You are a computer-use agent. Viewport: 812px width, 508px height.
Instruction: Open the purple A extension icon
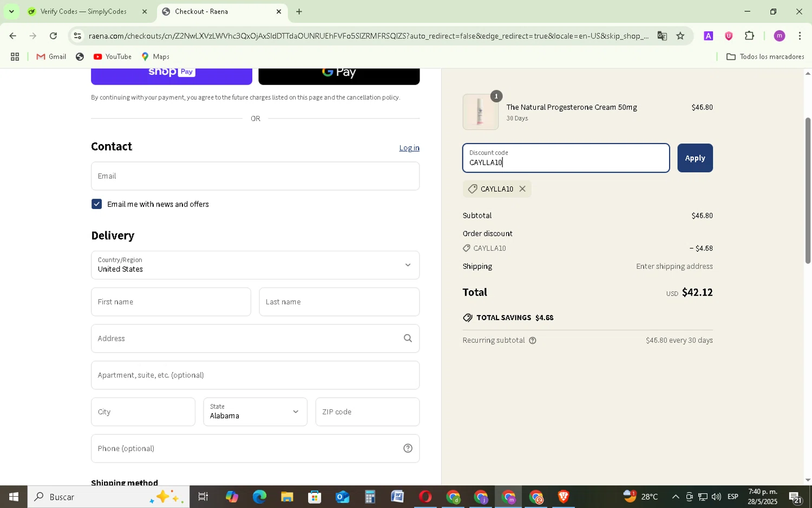(708, 36)
